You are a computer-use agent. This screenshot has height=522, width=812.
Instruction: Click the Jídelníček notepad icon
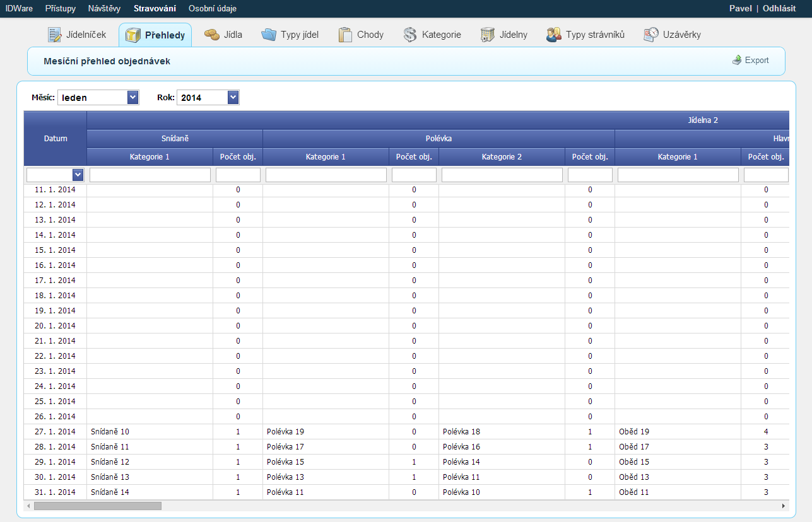pos(55,35)
